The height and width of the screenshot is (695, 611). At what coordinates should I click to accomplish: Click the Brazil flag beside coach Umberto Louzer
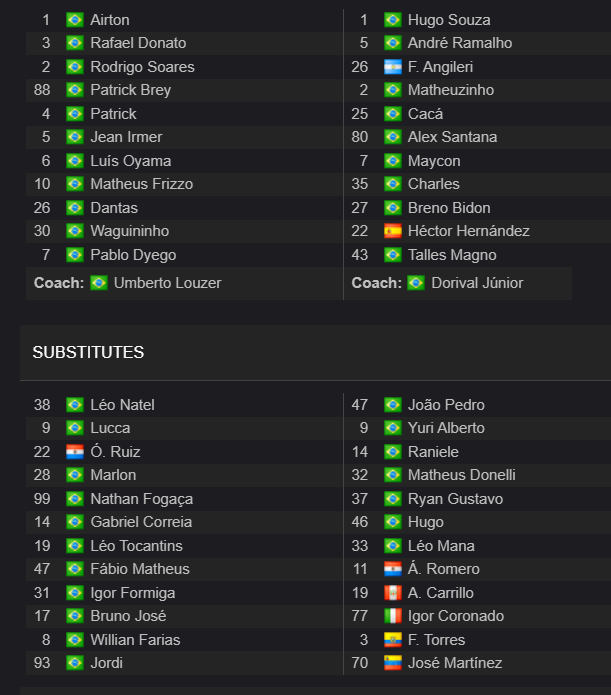(x=98, y=283)
